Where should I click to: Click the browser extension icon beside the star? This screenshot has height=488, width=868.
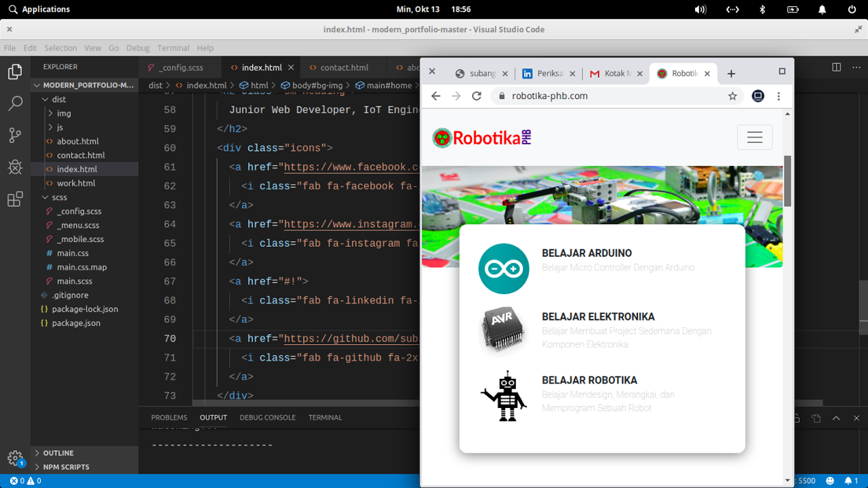click(758, 96)
